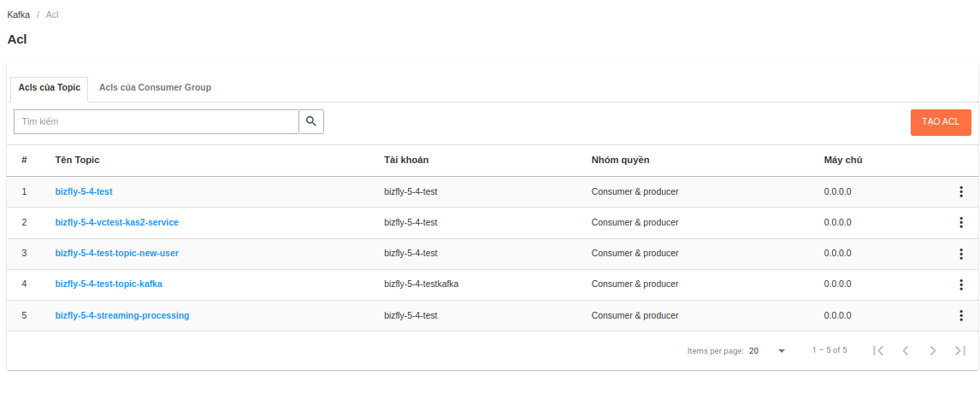Navigate to Kafka in the breadcrumb
This screenshot has height=416, width=980.
click(19, 15)
